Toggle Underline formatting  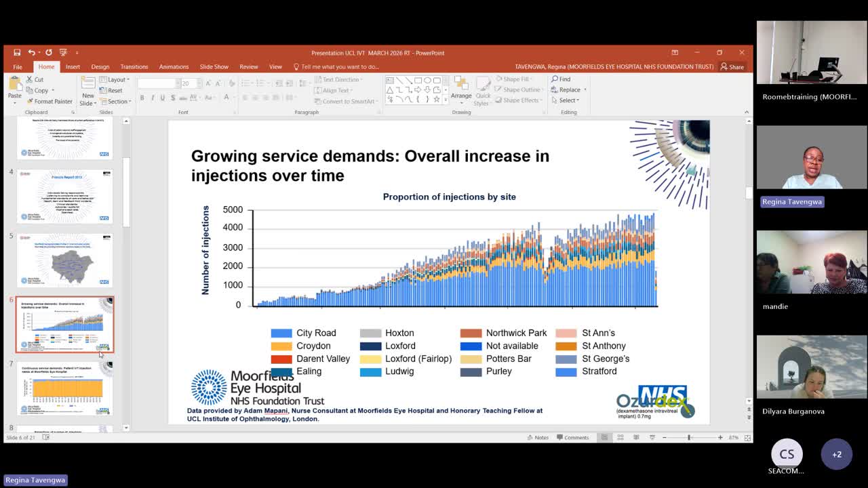point(163,98)
